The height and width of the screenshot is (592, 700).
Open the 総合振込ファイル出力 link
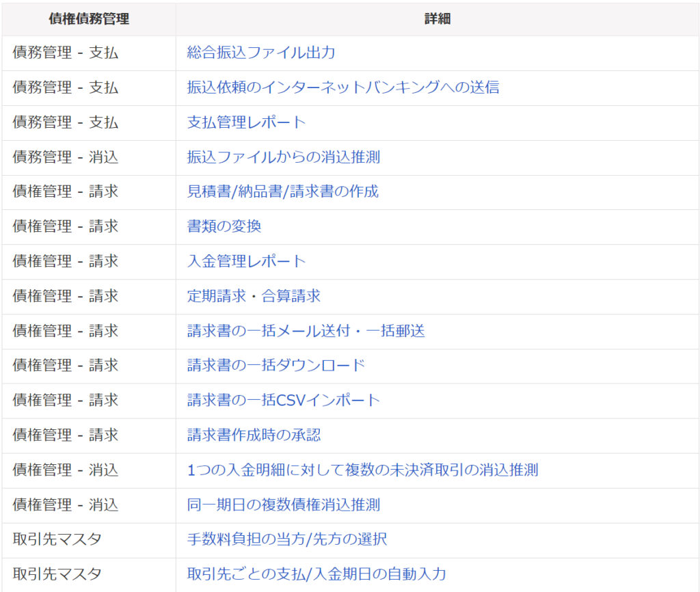pyautogui.click(x=260, y=53)
